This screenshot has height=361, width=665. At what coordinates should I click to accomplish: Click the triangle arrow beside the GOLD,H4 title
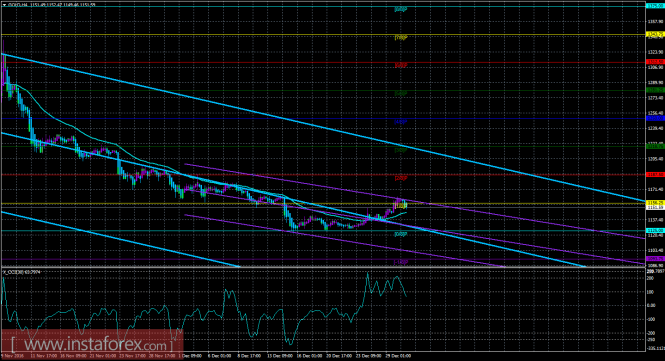(5, 5)
